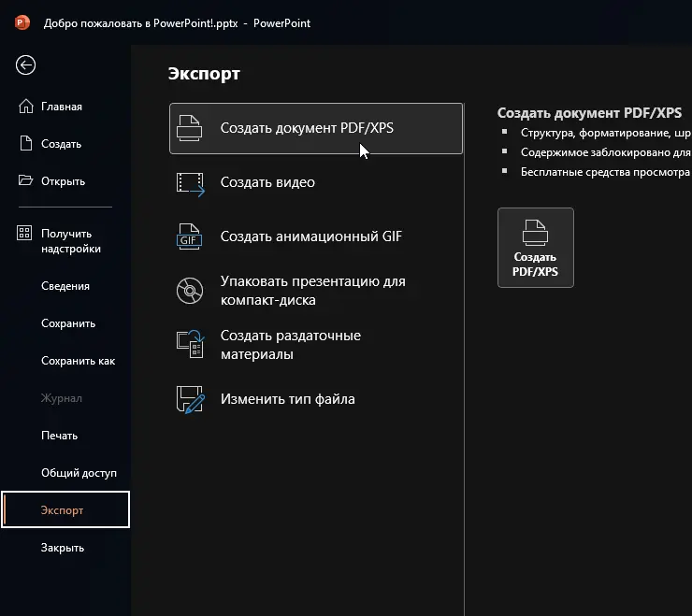Click the handouts document icon

pyautogui.click(x=191, y=345)
